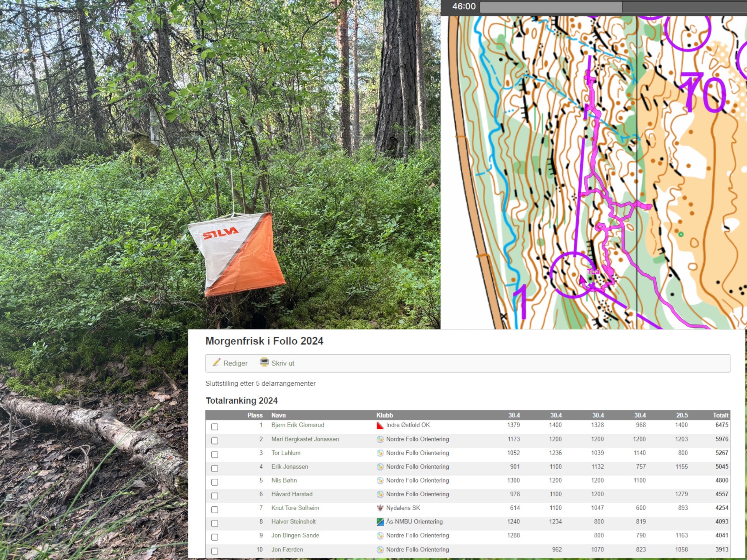Click the Navn column header
The height and width of the screenshot is (560, 747).
pos(278,415)
